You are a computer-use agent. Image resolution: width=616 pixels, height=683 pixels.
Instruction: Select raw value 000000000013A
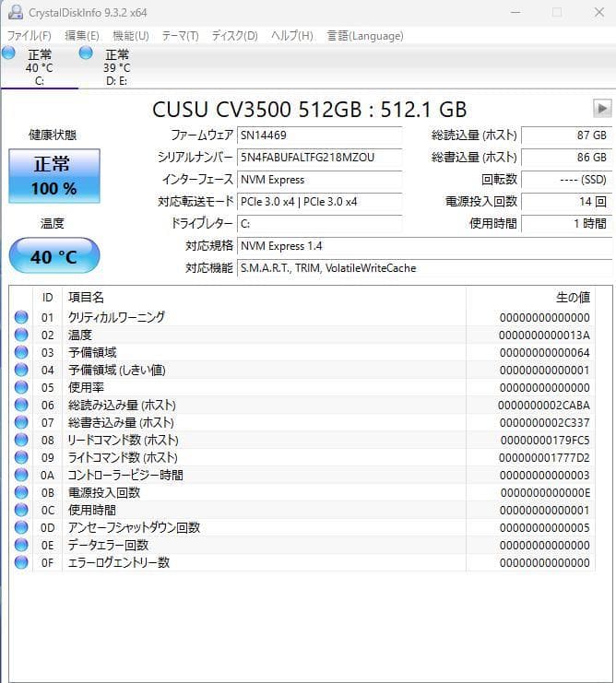click(x=544, y=335)
